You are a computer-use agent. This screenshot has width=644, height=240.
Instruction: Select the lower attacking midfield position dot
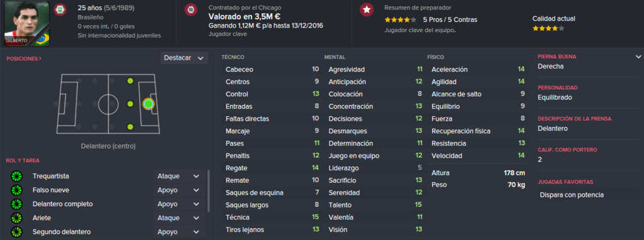pos(131,127)
